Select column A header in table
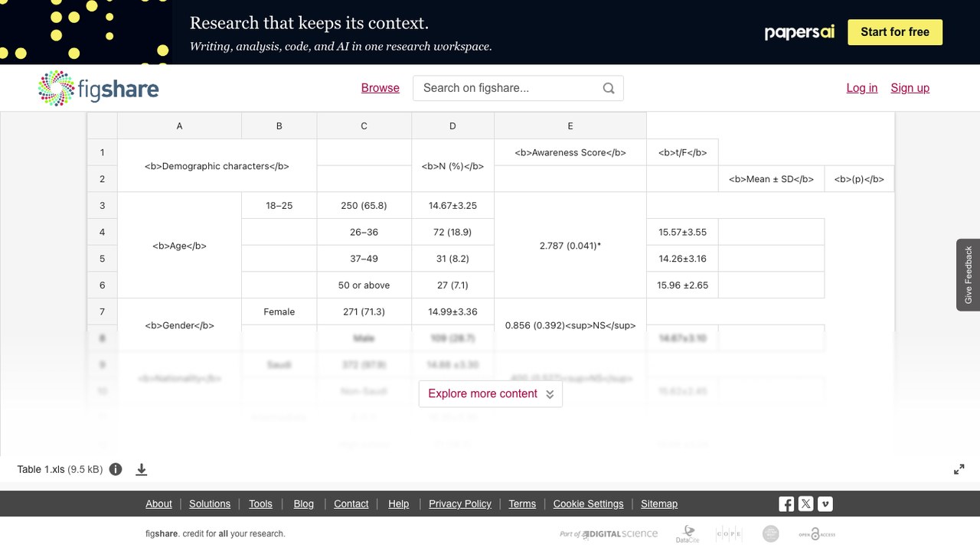Viewport: 980px width, 551px height. click(179, 126)
